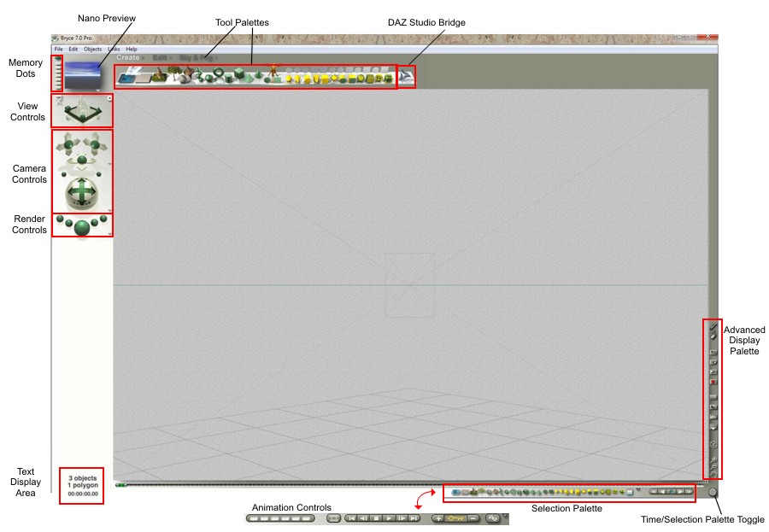Expand the Nano Preview options triangle
The image size is (769, 532).
coord(97,88)
